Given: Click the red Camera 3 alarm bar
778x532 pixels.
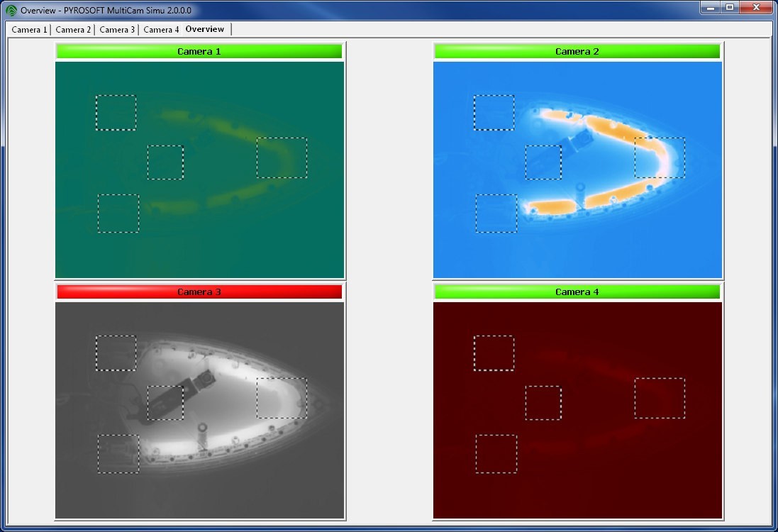Looking at the screenshot, I should (x=199, y=292).
